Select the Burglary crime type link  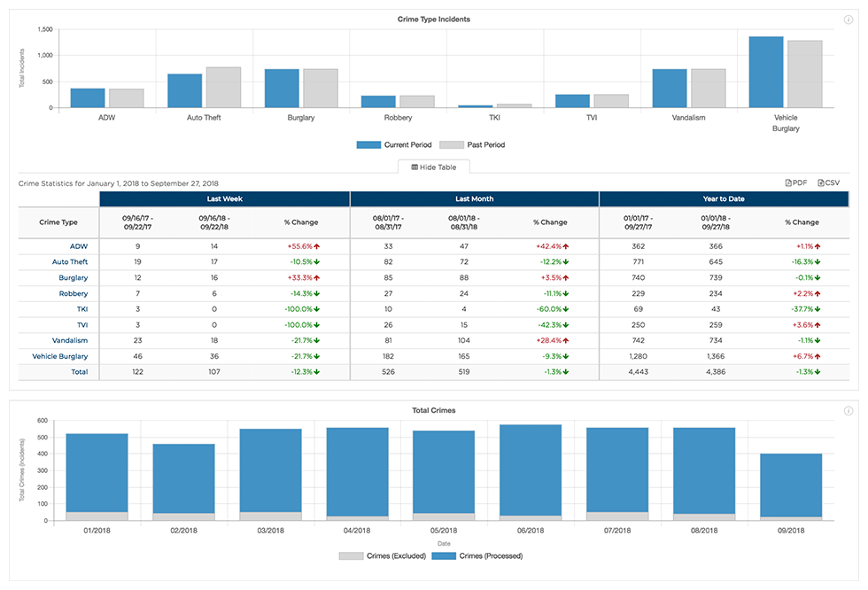tap(74, 278)
